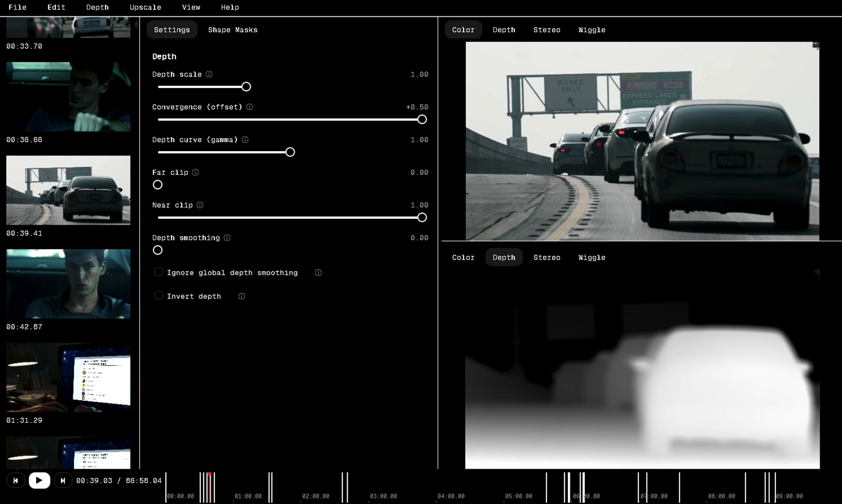Click the current time readout 00:39.03
The image size is (842, 504).
click(x=94, y=481)
